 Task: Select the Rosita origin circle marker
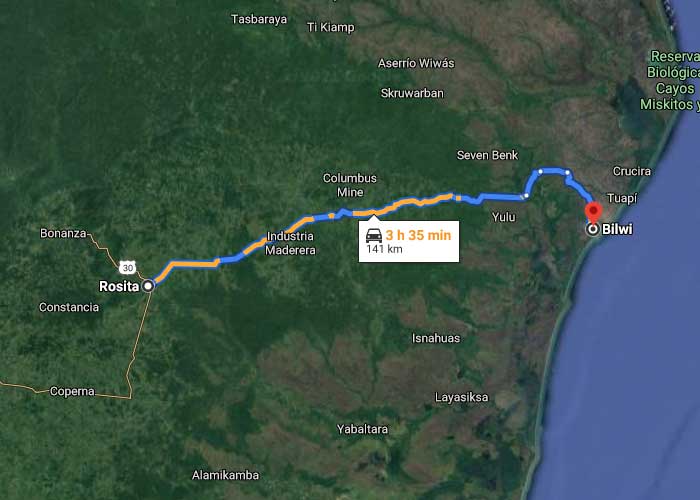pyautogui.click(x=148, y=285)
